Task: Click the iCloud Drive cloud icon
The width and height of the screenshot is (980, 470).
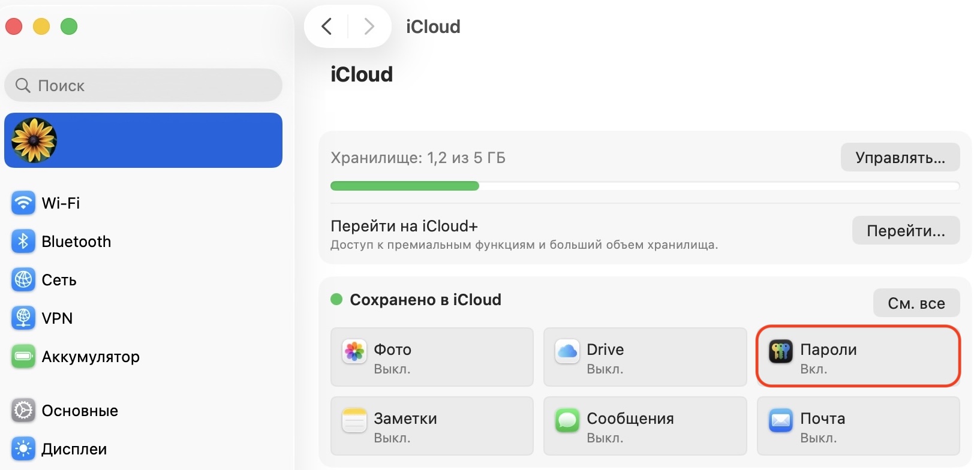Action: coord(567,351)
